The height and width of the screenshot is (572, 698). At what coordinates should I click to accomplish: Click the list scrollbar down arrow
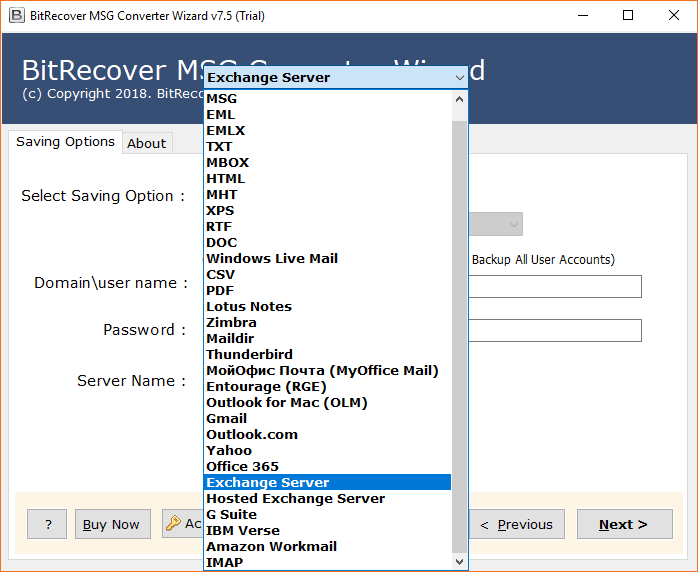pos(459,562)
